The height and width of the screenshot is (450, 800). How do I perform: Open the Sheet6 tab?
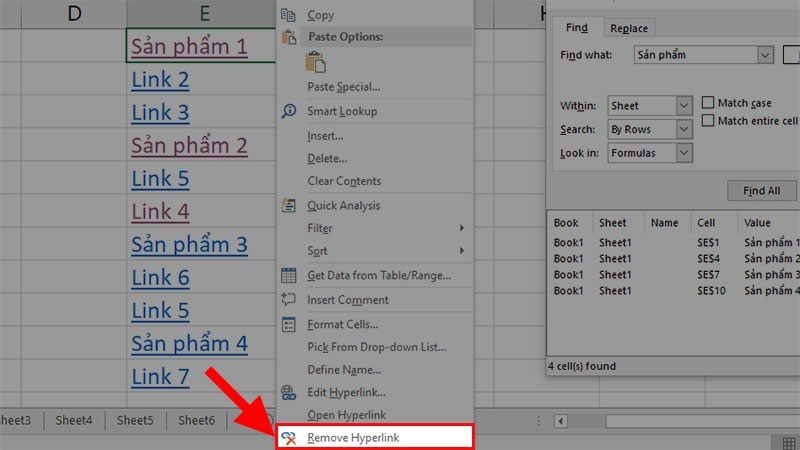(196, 420)
